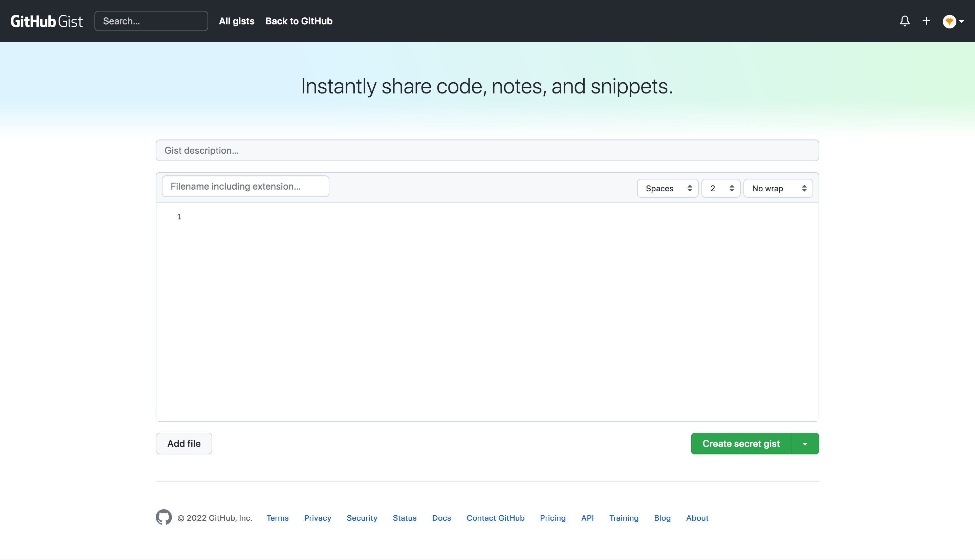975x560 pixels.
Task: Open the No wrap line-wrap dropdown
Action: (x=778, y=189)
